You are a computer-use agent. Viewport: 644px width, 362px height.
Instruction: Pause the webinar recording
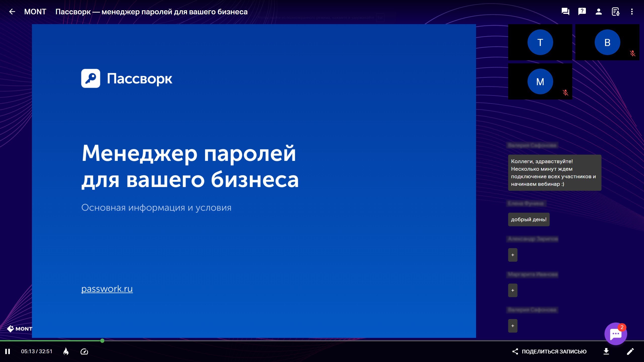pos(8,351)
